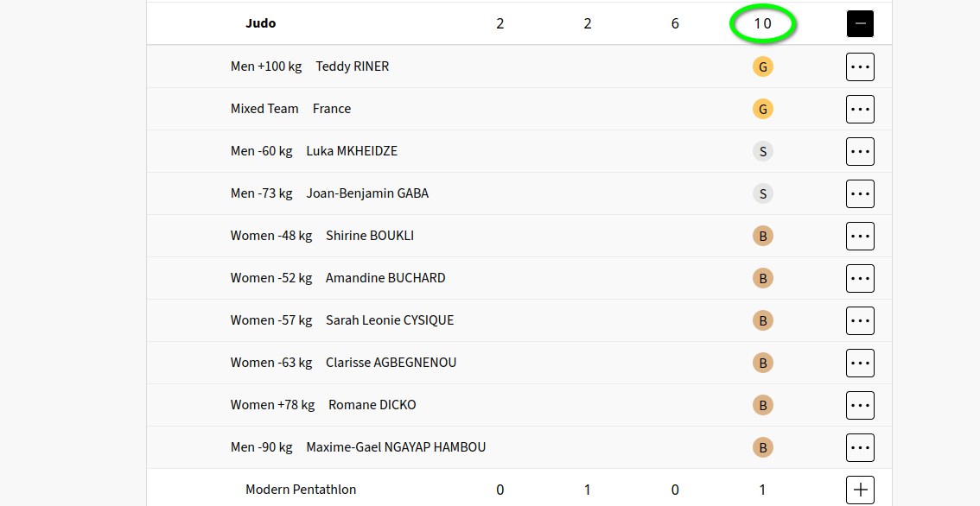Image resolution: width=980 pixels, height=506 pixels.
Task: Open more options for Joan-Benjamin GABA
Action: 860,193
